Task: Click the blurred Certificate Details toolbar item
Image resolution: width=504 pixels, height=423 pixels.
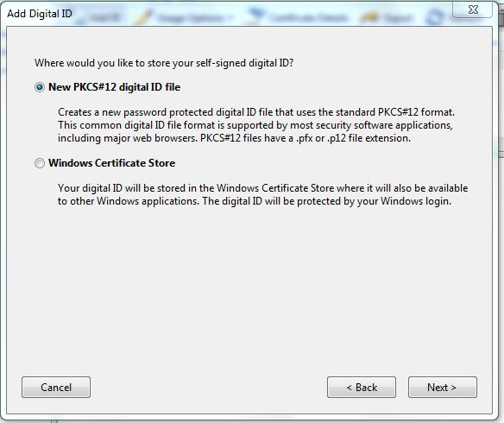Action: (x=308, y=17)
